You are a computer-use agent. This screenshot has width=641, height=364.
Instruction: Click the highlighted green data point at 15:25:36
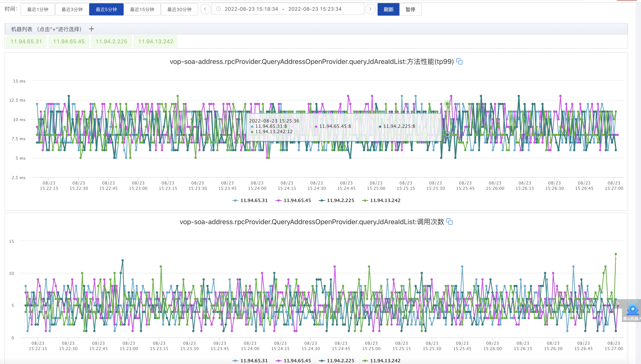click(447, 104)
